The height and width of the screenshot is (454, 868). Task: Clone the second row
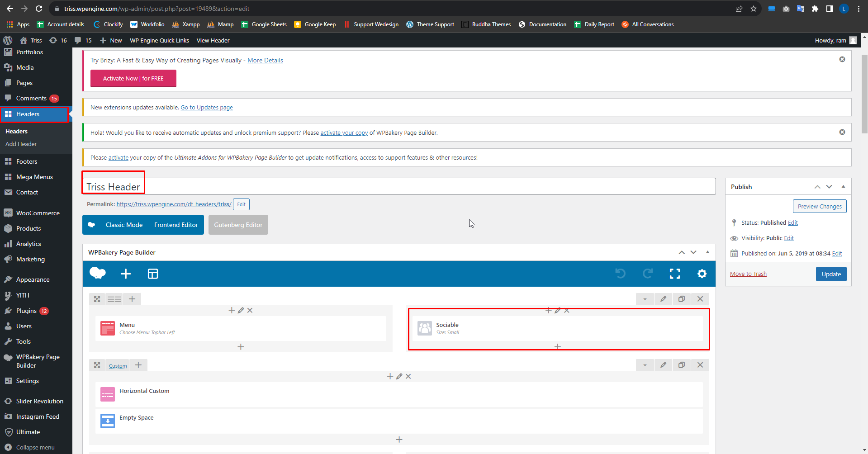click(x=682, y=365)
